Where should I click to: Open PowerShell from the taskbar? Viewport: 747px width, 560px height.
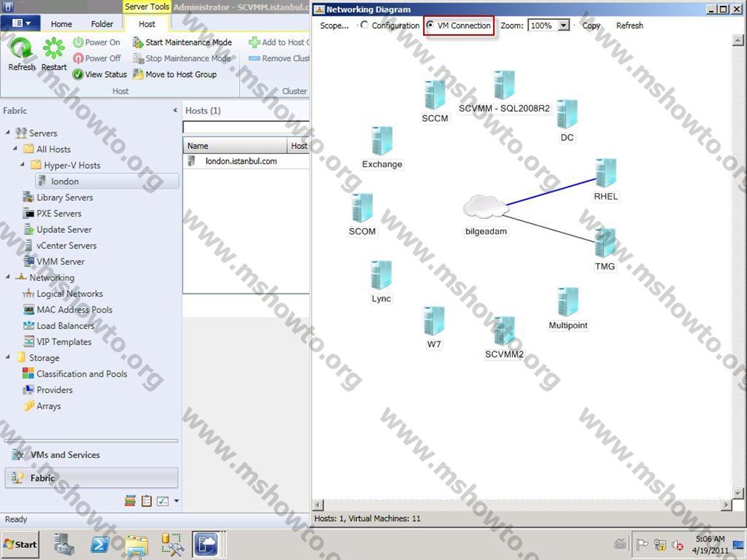[x=100, y=544]
